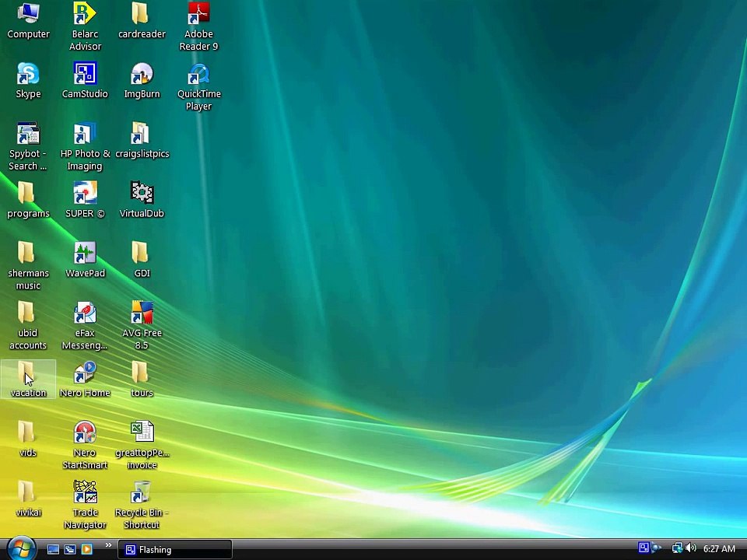Click the Skype desktop icon
The height and width of the screenshot is (560, 747).
(28, 80)
